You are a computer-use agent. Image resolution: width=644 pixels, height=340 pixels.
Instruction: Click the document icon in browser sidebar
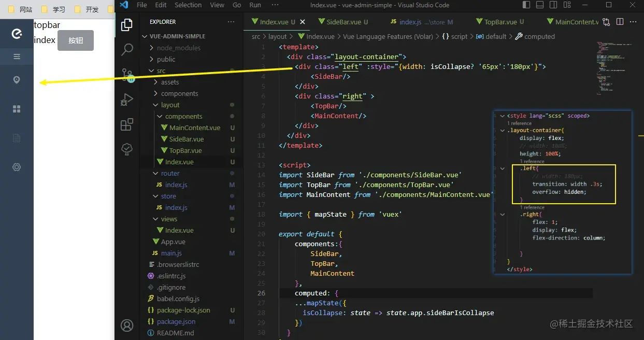17,138
